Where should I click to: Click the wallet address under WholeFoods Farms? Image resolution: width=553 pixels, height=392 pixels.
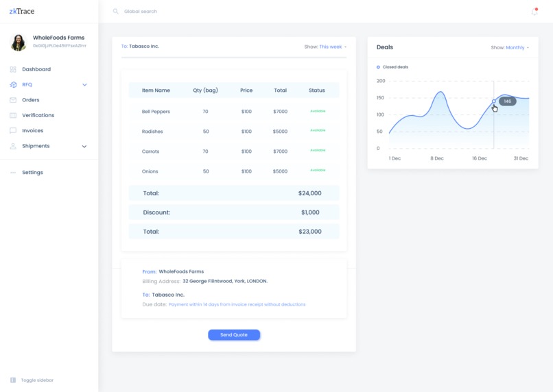click(x=60, y=46)
